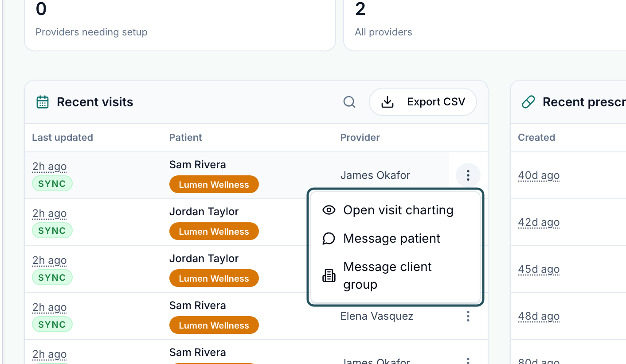Click the SYNC badge in Elena Vasquez's row
The width and height of the screenshot is (626, 364).
[52, 325]
